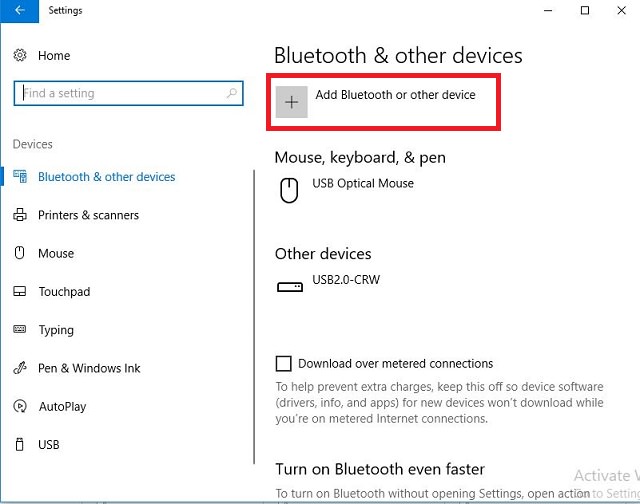Click the USB Optical Mouse icon
The height and width of the screenshot is (504, 640).
(x=289, y=190)
